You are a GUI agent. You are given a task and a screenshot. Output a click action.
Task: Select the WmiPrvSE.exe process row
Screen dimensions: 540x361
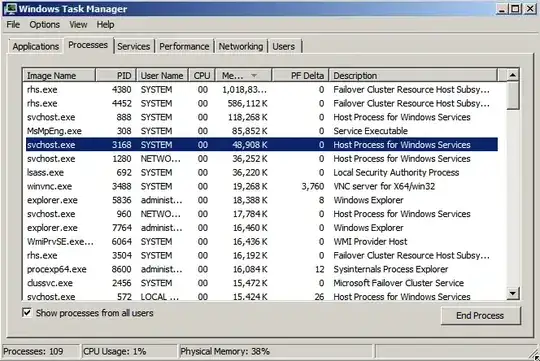coord(262,241)
